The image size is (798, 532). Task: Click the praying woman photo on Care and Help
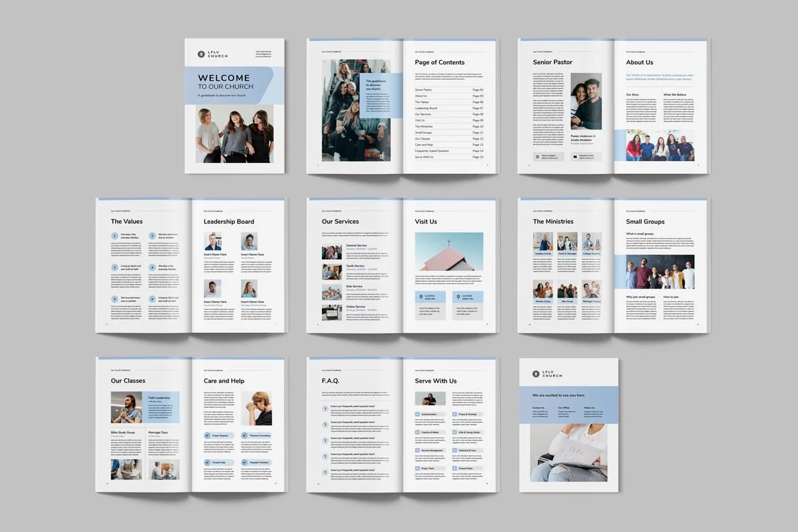[256, 409]
